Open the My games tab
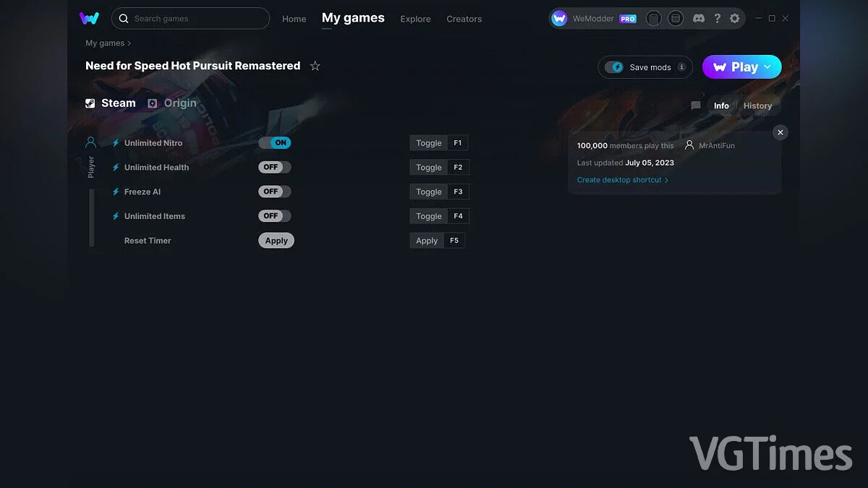Screen dimensions: 868x488 coord(353,18)
